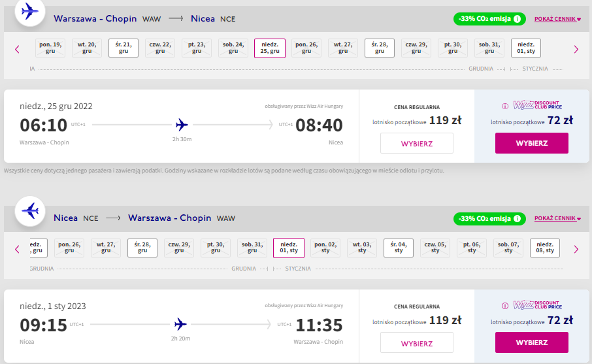The height and width of the screenshot is (364, 592).
Task: Click the outbound flight airplane circle icon
Action: tap(30, 11)
